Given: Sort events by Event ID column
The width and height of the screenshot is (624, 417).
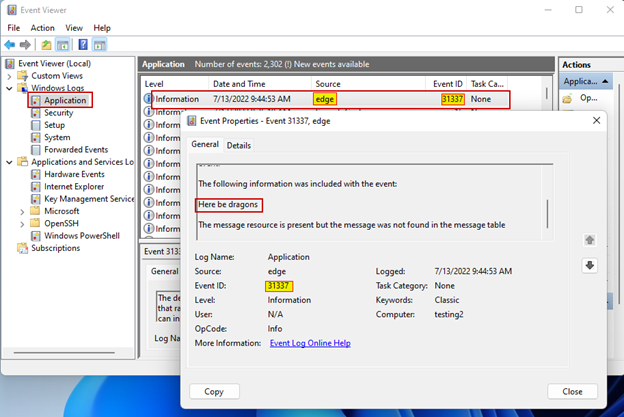Looking at the screenshot, I should 445,84.
